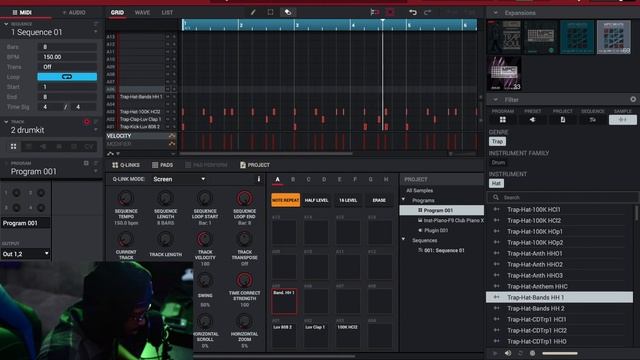Open the PADS tab
Image resolution: width=640 pixels, height=360 pixels.
pos(162,165)
